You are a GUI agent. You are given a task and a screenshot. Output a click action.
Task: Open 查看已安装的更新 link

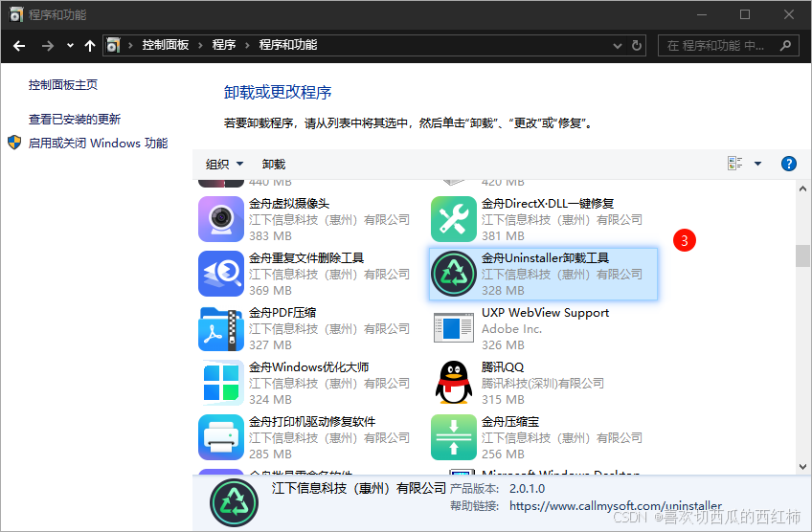[74, 120]
